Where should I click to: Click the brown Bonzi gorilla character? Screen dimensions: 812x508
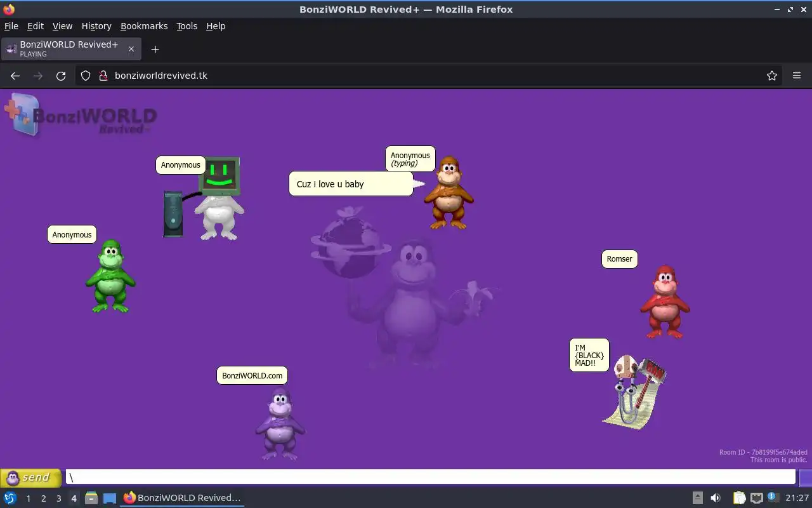click(x=449, y=193)
